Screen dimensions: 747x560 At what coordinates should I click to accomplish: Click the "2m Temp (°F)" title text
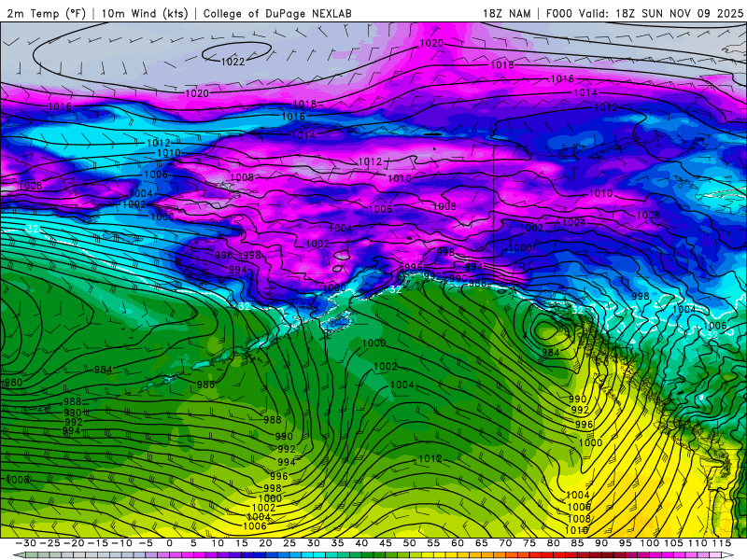46,13
